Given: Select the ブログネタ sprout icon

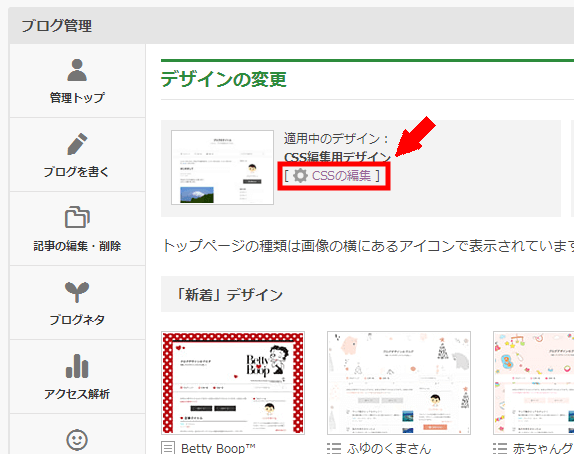Looking at the screenshot, I should tap(77, 292).
